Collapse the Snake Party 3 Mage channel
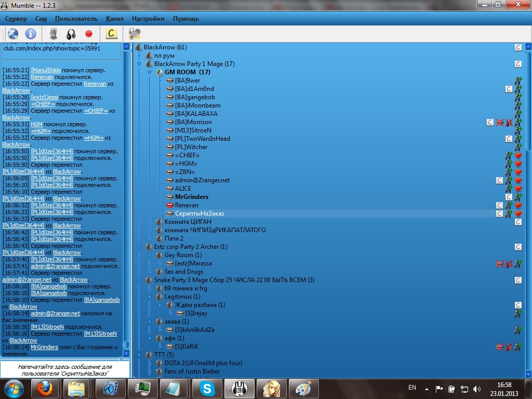532x399 pixels. click(139, 280)
